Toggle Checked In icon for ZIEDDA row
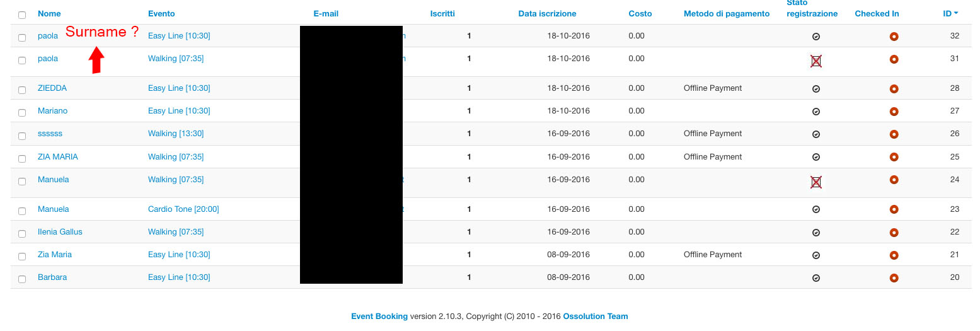The image size is (980, 331). (x=893, y=89)
